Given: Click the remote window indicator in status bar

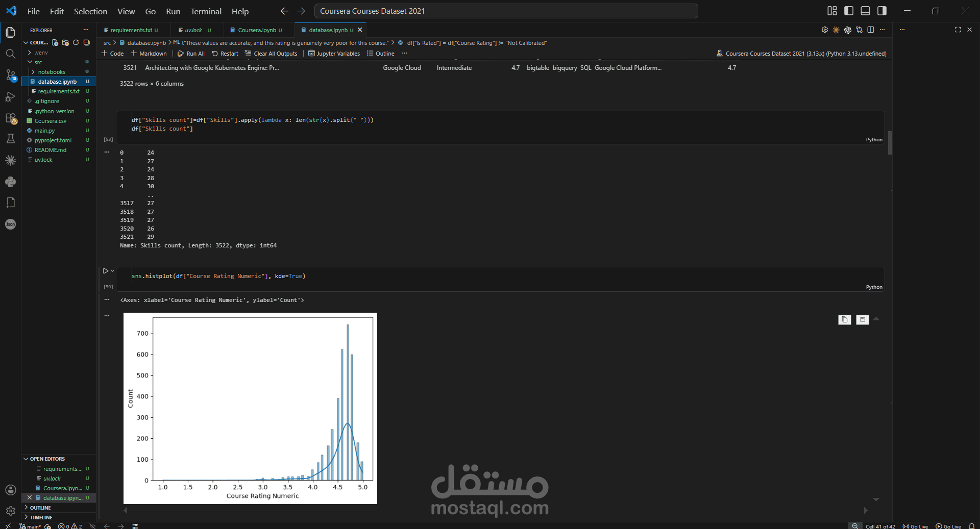Looking at the screenshot, I should [8, 526].
